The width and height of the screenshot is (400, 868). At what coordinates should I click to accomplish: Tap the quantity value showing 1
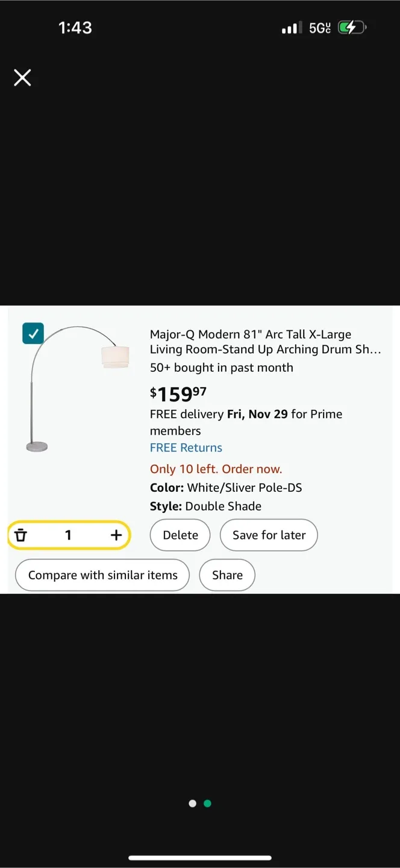[x=68, y=535]
